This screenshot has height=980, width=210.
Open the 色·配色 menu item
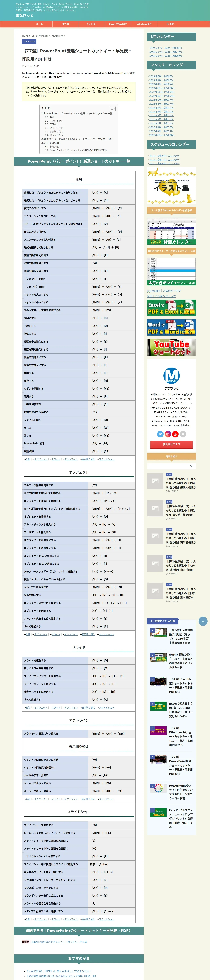[170, 24]
